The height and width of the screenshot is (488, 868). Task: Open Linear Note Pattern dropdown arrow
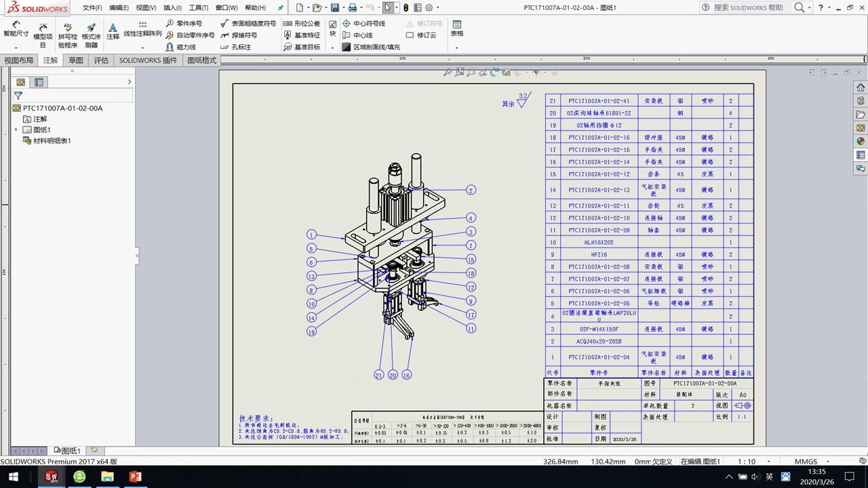[142, 47]
